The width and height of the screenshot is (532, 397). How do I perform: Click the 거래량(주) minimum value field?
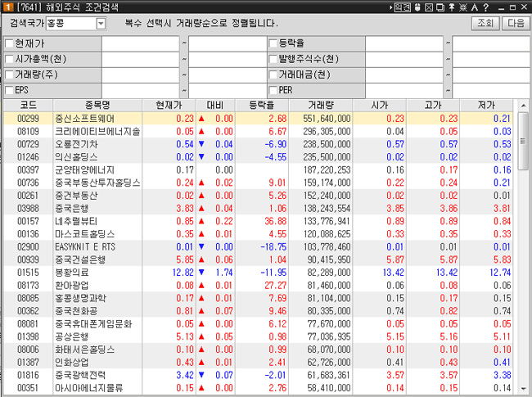[141, 74]
